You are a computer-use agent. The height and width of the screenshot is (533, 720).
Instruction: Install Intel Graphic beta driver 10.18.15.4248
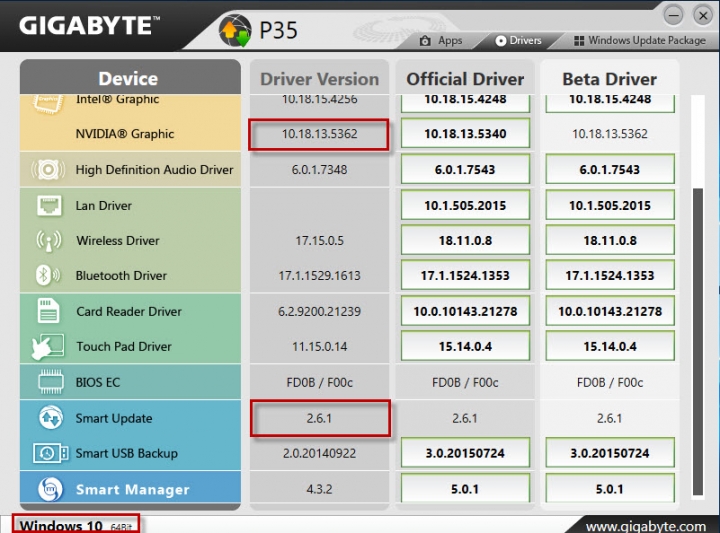click(610, 103)
